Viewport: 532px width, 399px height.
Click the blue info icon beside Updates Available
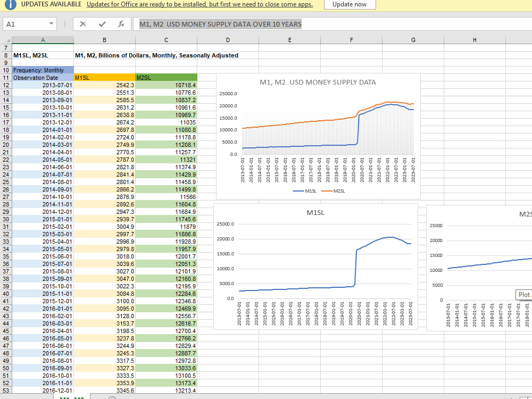[11, 4]
